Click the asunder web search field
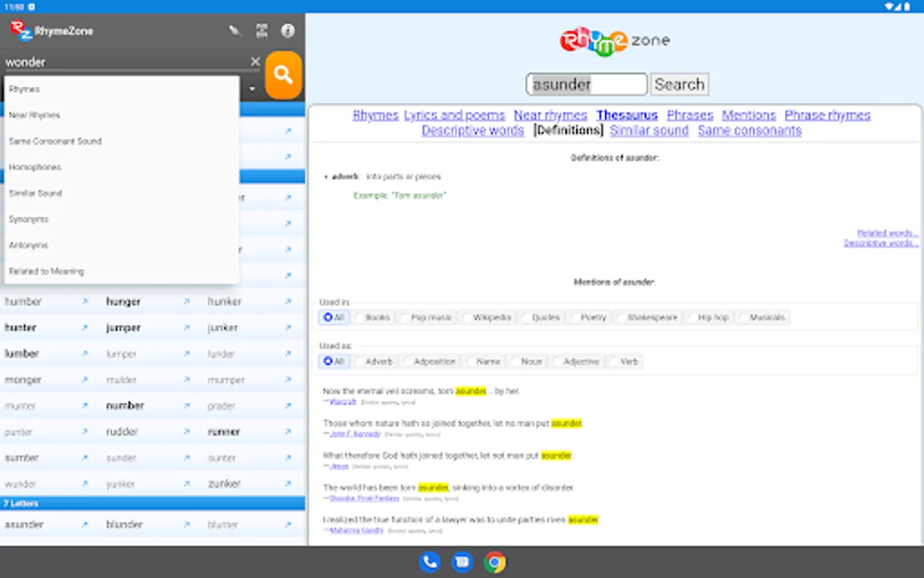Screen dimensions: 924x578 [x=586, y=84]
